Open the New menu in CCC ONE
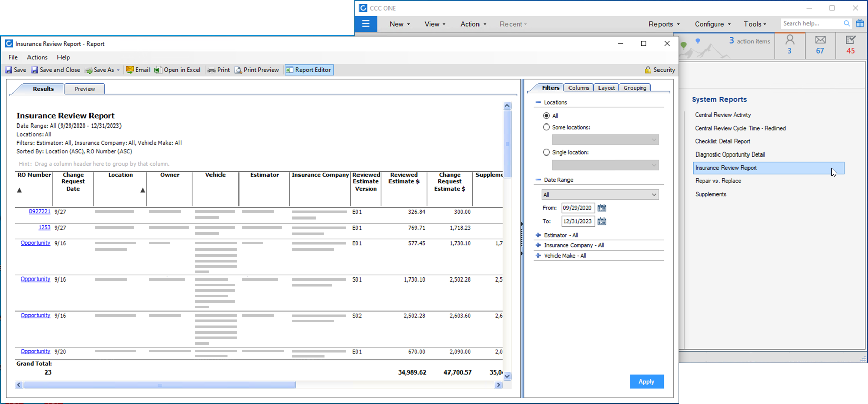 click(400, 24)
